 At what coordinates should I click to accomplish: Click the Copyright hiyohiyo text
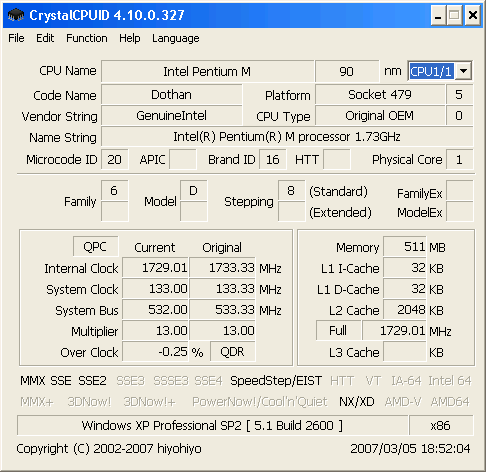pos(109,449)
